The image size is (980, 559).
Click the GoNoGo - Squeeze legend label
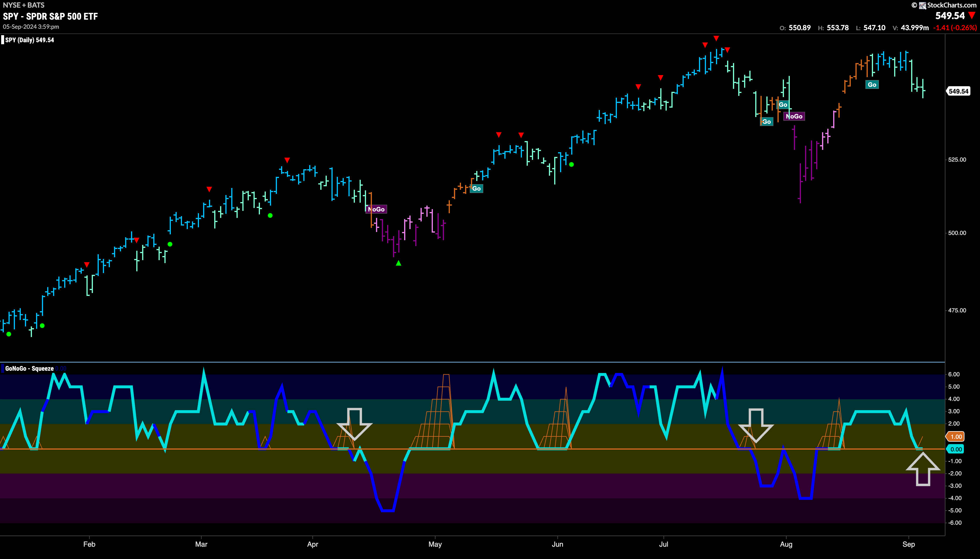(29, 369)
